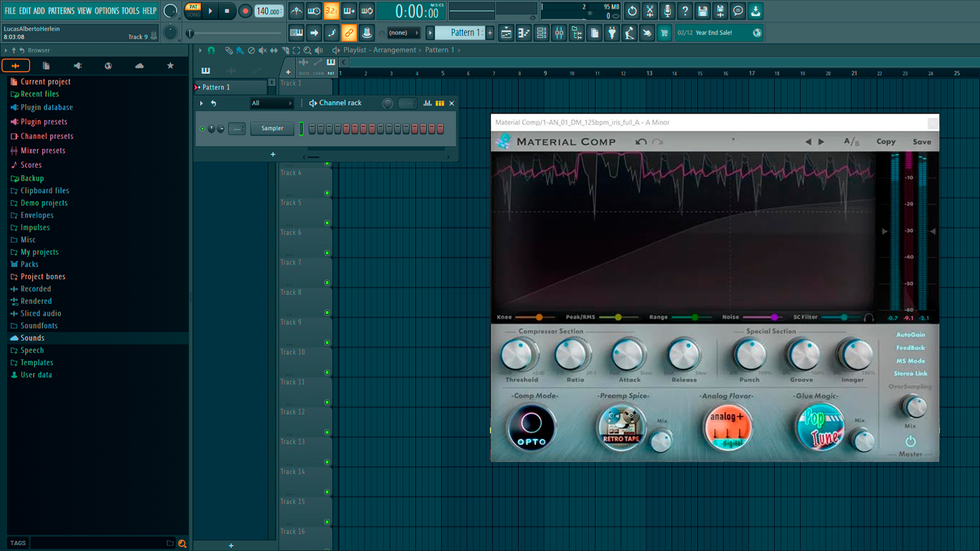Open the Piano roll view icon
Viewport: 980px width, 551px height.
(524, 32)
